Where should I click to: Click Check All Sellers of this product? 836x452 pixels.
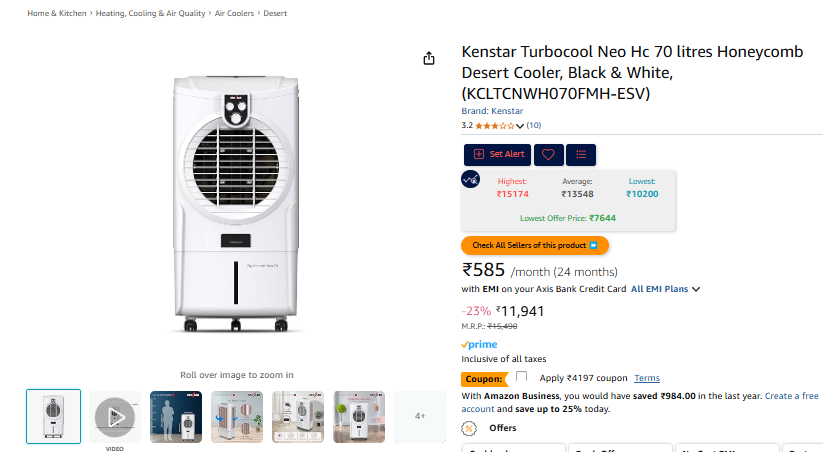click(x=535, y=245)
